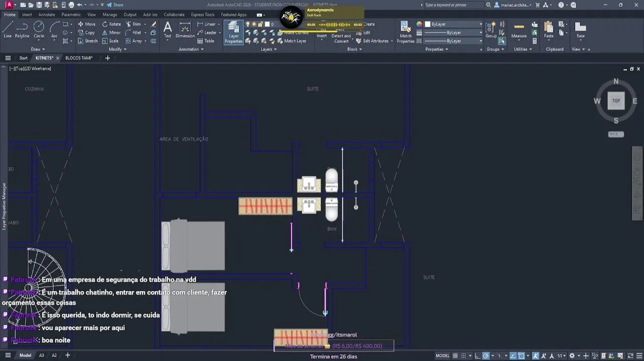
Task: Activate the Rotate command
Action: point(111,24)
